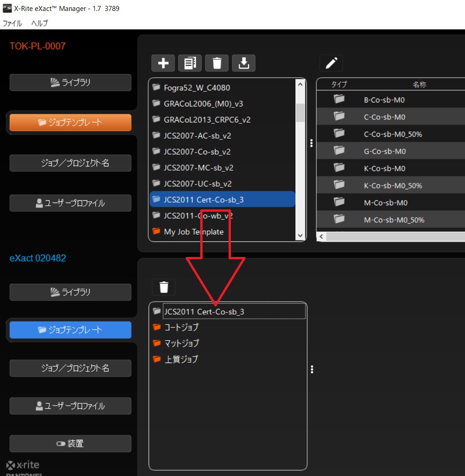Viewport: 465px width, 476px height.
Task: Click the folder icon of G-Co-sb-M0 row
Action: 339,150
